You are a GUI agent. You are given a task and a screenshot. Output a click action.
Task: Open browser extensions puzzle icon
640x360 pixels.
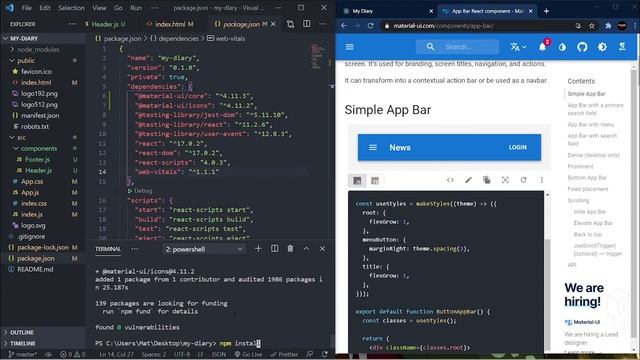(x=608, y=26)
